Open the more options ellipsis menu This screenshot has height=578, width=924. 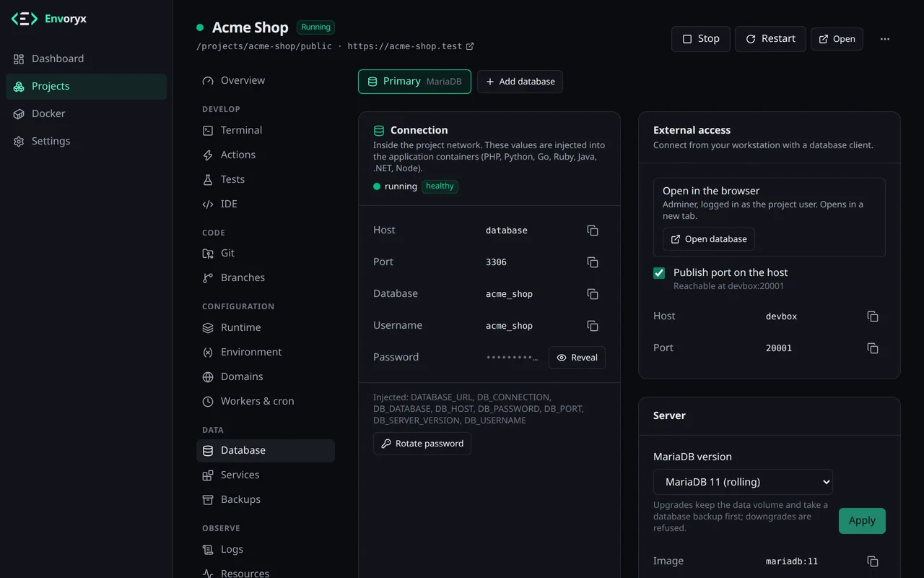885,39
